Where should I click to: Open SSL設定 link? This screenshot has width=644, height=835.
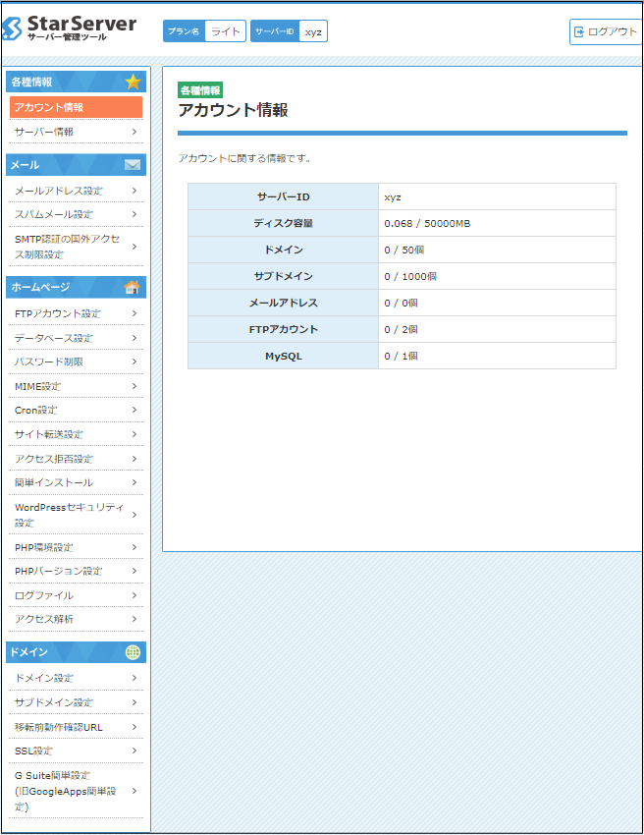[77, 751]
